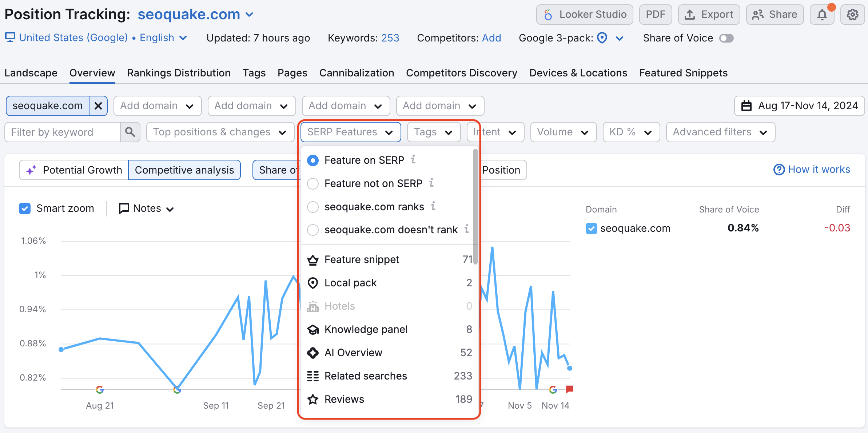Open the Pages tab
Screen dimensions: 868x433
point(292,73)
